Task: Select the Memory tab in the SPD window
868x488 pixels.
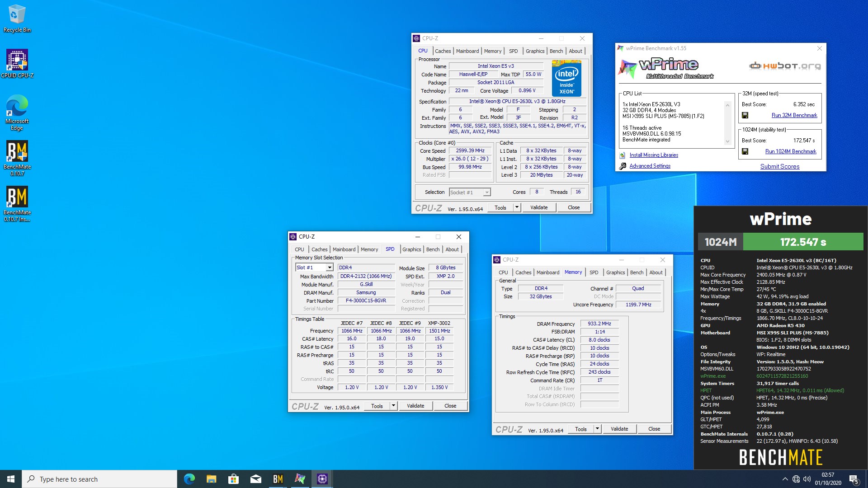Action: click(369, 249)
